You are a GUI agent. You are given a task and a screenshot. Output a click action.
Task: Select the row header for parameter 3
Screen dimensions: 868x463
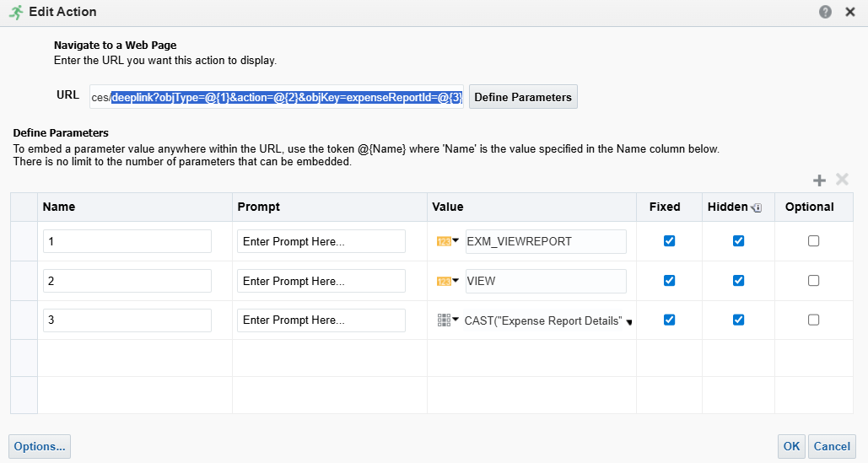click(x=24, y=320)
